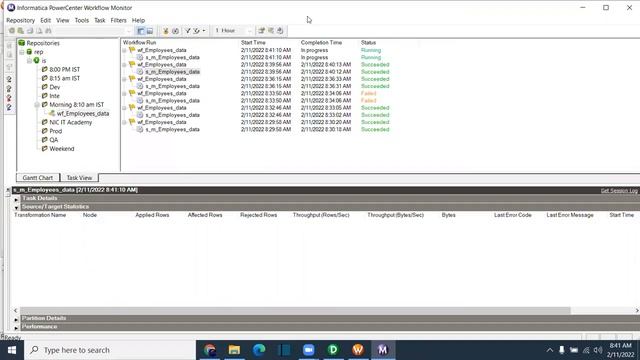Open the Task menu

100,20
